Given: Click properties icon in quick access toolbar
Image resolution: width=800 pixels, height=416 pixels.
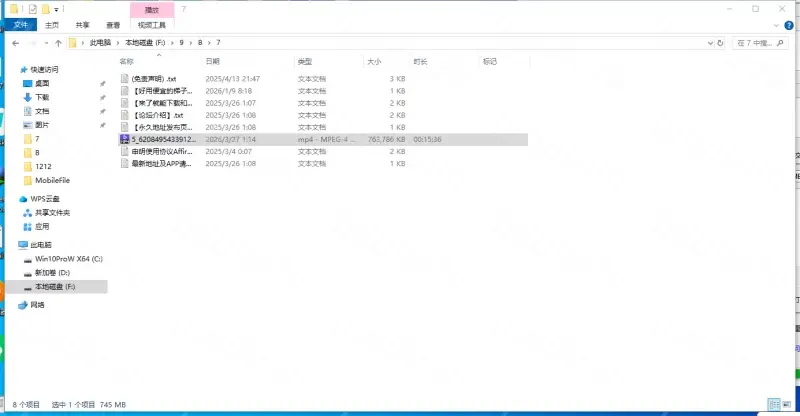Looking at the screenshot, I should (33, 8).
